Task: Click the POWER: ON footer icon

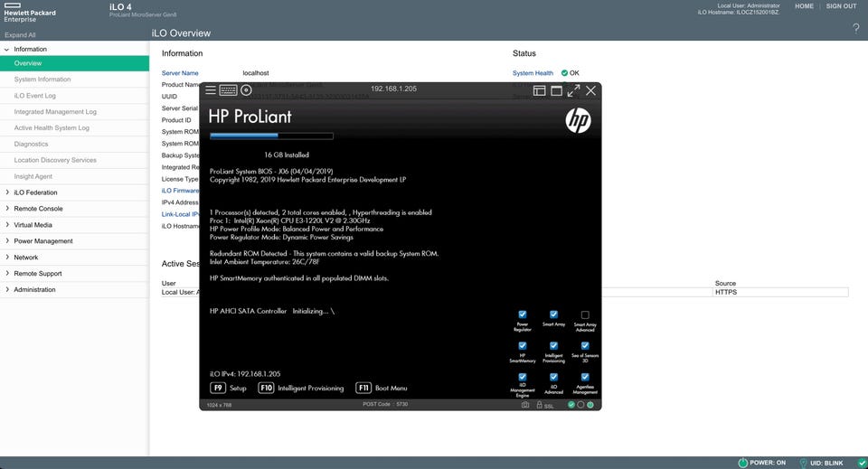Action: point(743,463)
